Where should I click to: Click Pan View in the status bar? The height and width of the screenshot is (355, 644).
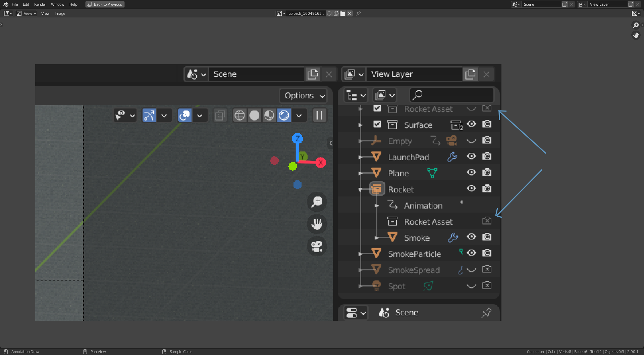pyautogui.click(x=98, y=352)
